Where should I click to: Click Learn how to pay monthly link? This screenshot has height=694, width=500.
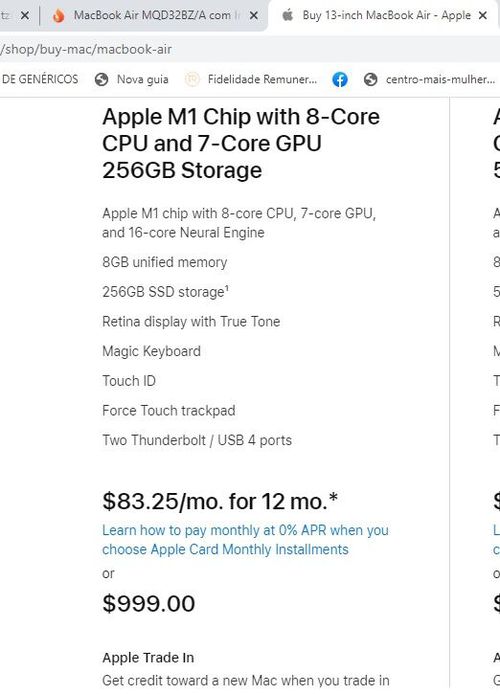pos(245,540)
